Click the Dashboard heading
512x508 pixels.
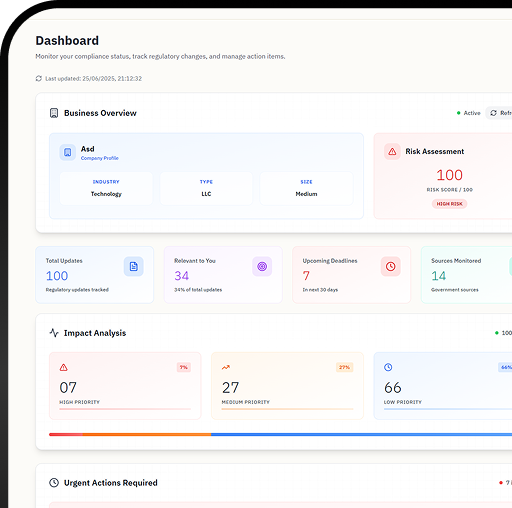[67, 41]
